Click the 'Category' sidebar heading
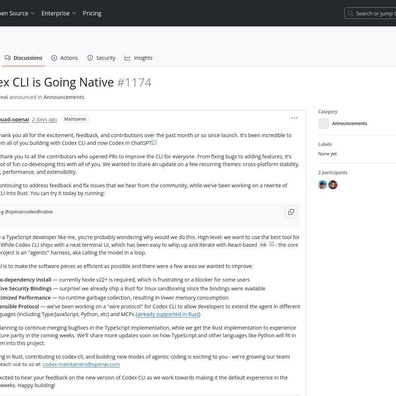Screen dimensions: 396x396 tap(328, 112)
